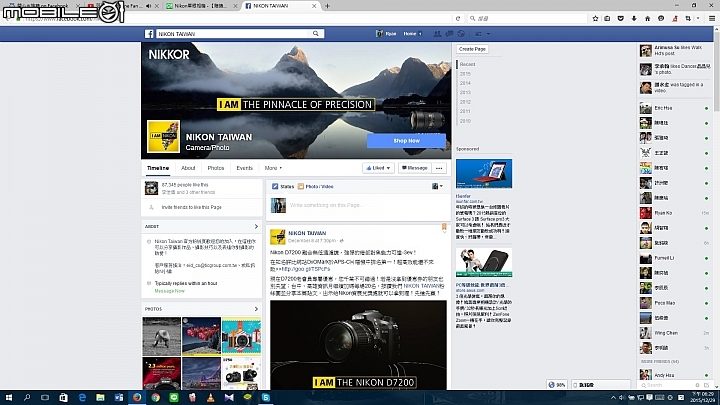Jump to 2012 in the timeline navigator
Screen dimensions: 720x405
465,102
